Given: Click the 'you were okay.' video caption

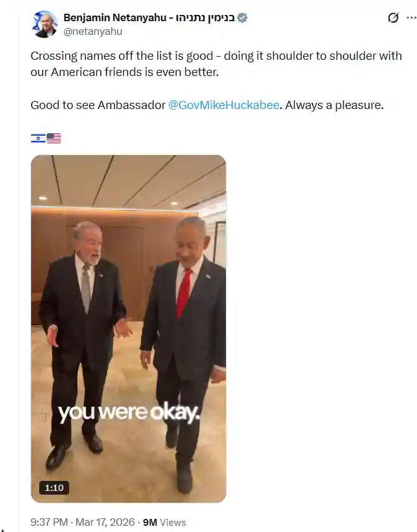Looking at the screenshot, I should pos(128,412).
